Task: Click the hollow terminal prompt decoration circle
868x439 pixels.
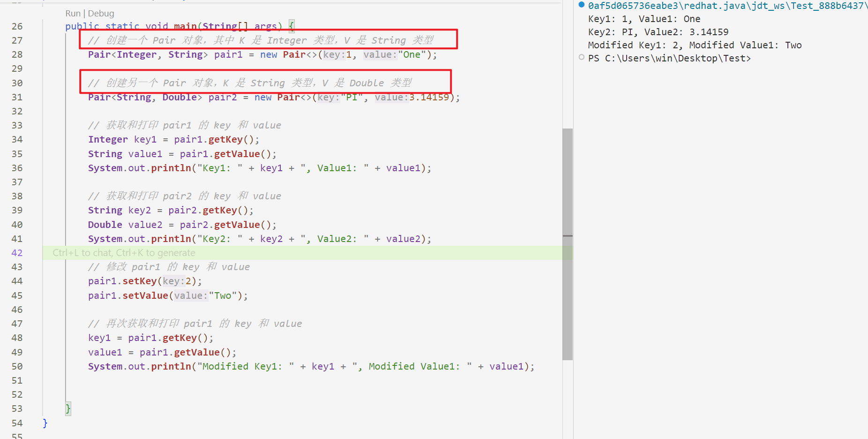Action: [582, 58]
